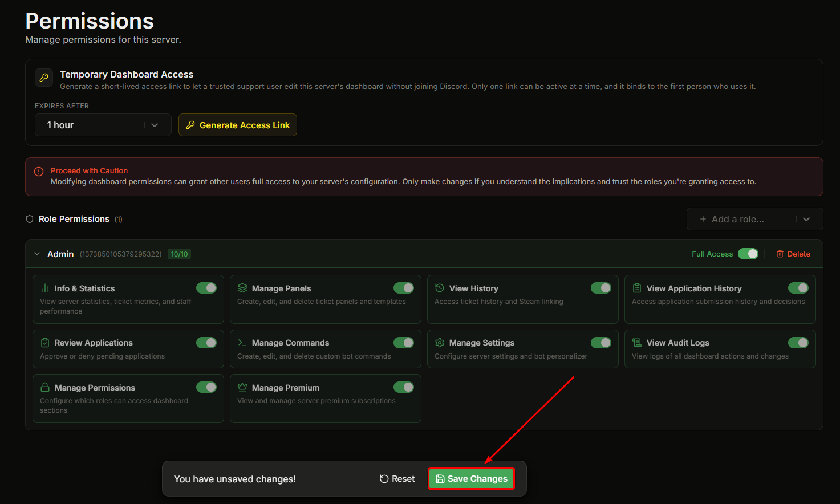Delete the Admin role
Viewport: 840px width, 504px height.
793,254
